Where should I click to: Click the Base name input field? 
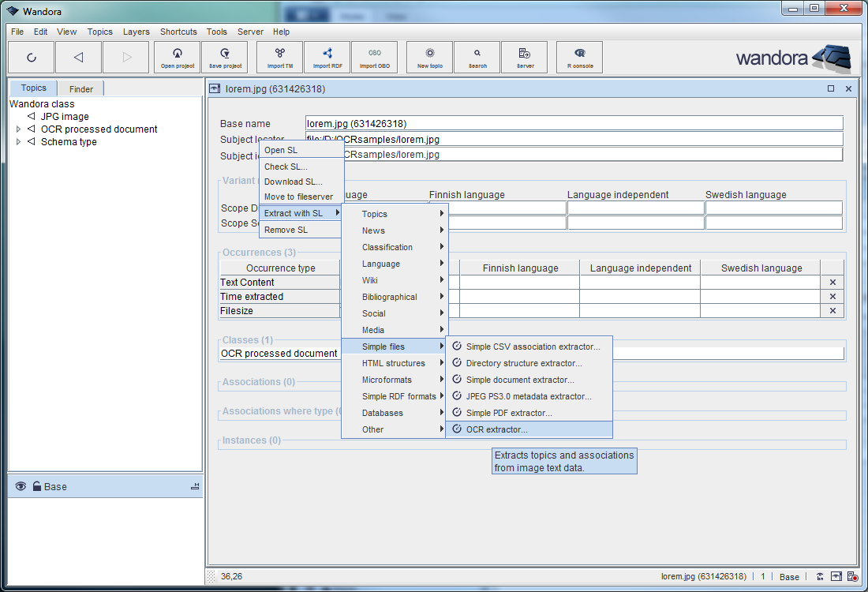pos(574,123)
